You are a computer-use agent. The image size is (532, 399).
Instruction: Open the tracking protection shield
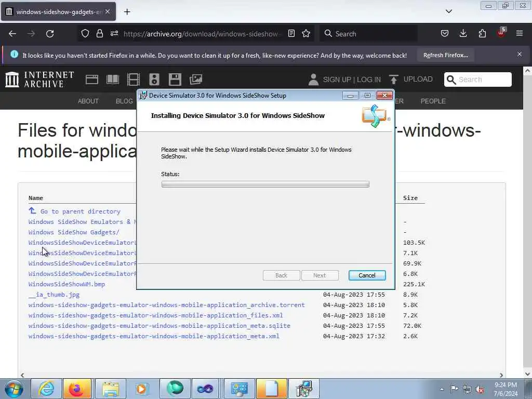tap(85, 34)
